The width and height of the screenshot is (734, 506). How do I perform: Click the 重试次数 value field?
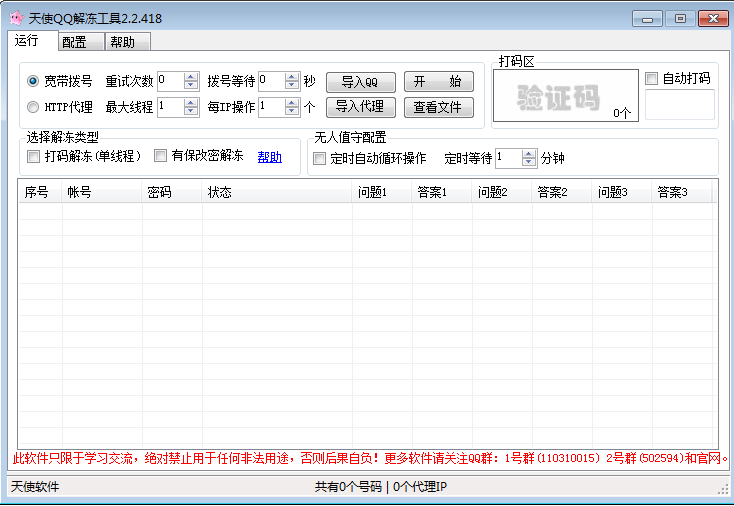(x=170, y=81)
